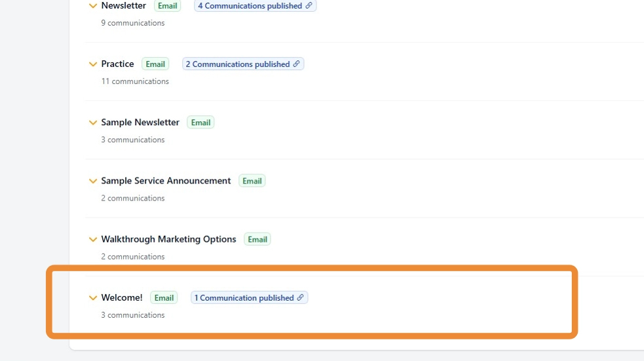The height and width of the screenshot is (361, 644).
Task: Click link icon on 1 Communication published
Action: (301, 297)
